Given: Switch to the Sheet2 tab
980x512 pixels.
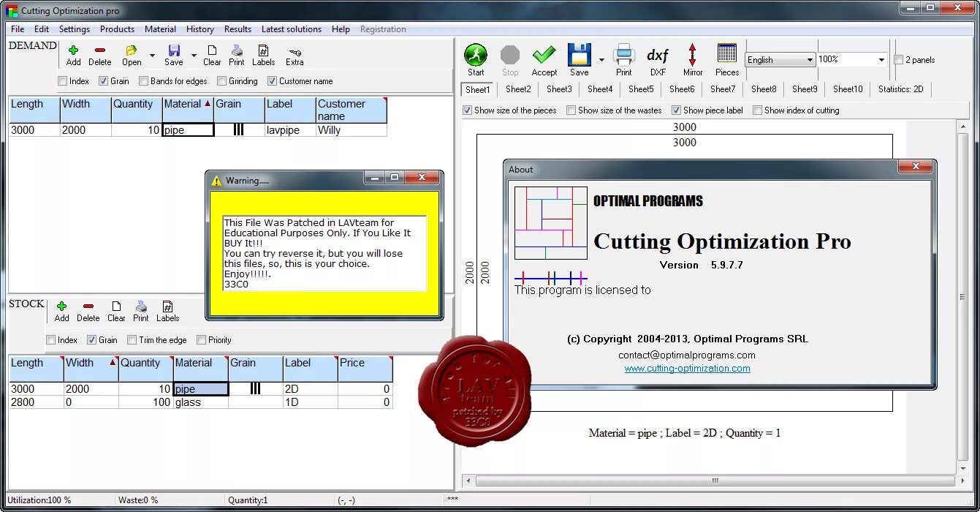Looking at the screenshot, I should coord(518,89).
